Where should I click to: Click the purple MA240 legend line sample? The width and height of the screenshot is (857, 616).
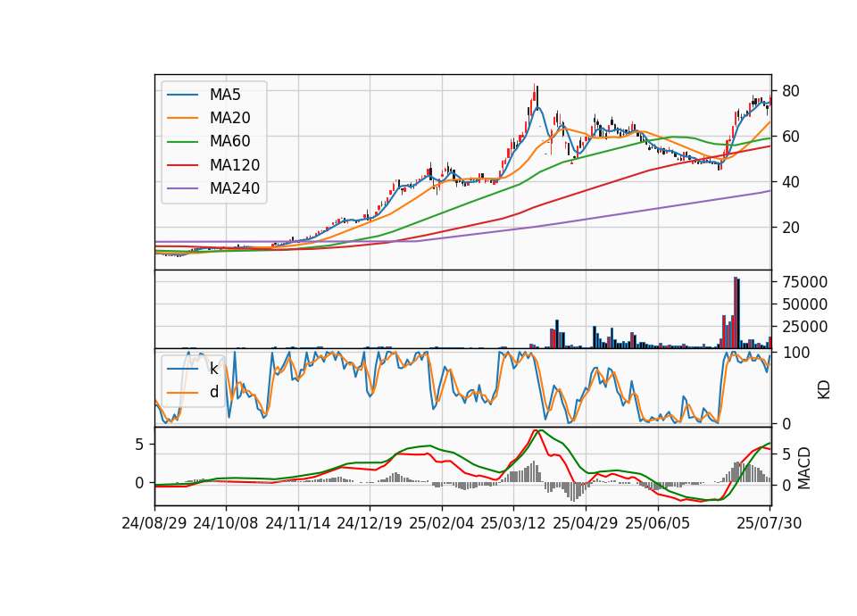pos(183,188)
